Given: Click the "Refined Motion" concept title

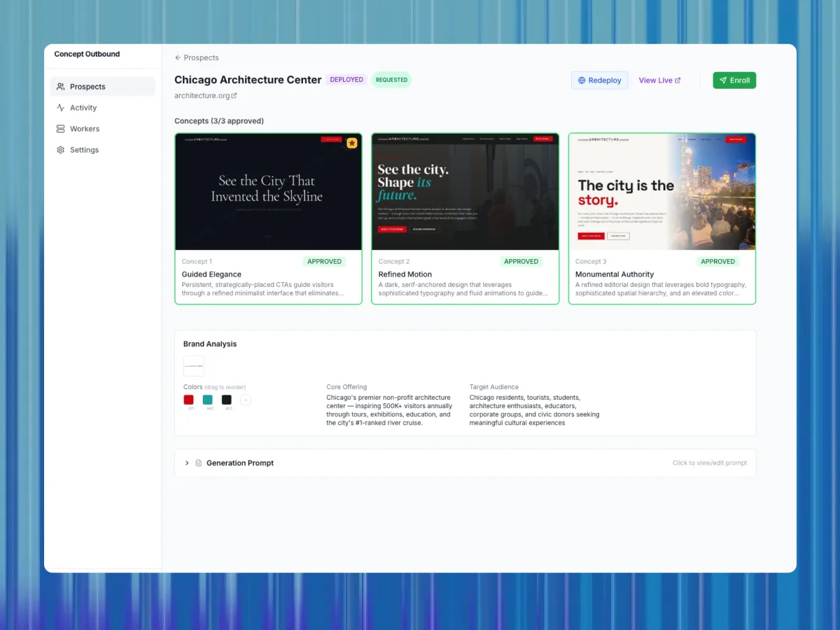Looking at the screenshot, I should 405,274.
